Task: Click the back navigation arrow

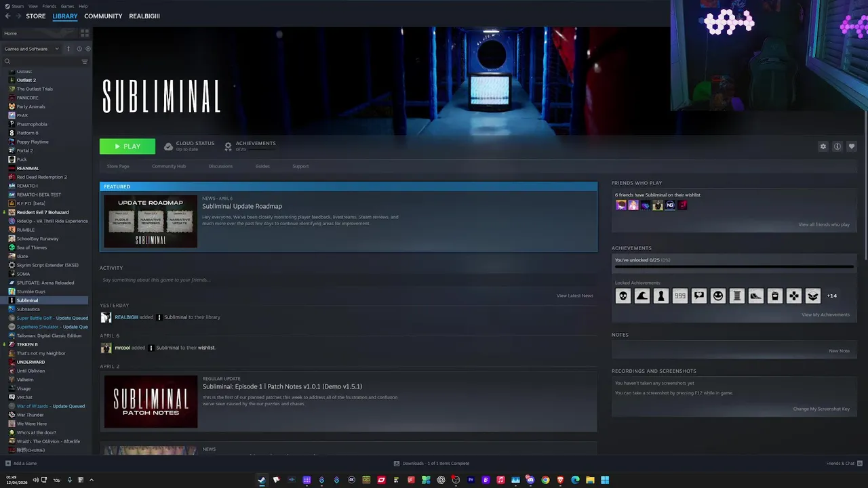Action: [x=7, y=16]
